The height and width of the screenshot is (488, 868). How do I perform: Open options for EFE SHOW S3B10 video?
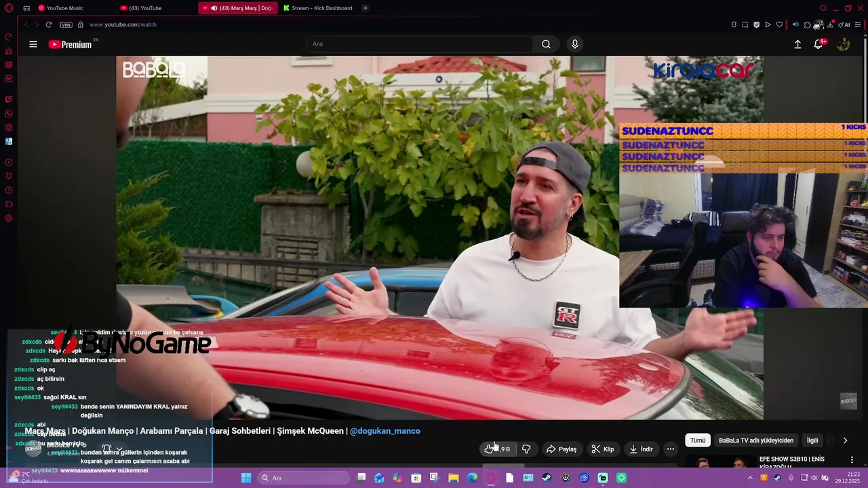[852, 460]
